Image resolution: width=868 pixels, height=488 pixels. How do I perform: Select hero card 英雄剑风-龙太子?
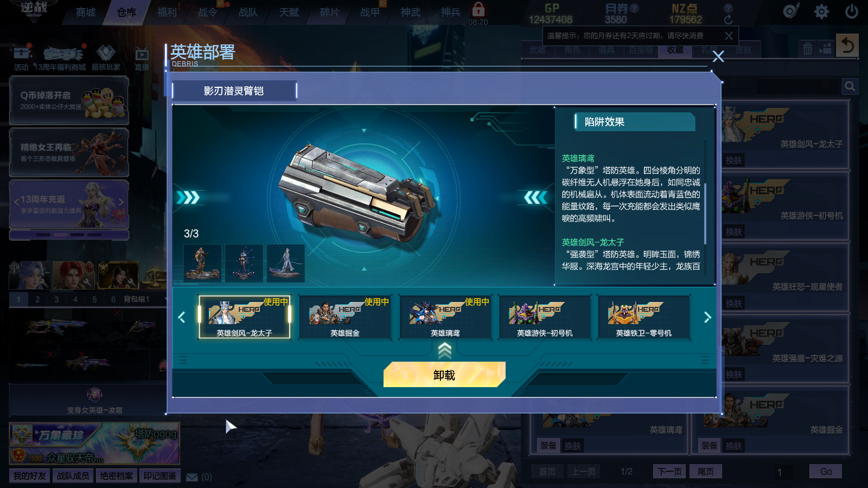pyautogui.click(x=245, y=317)
